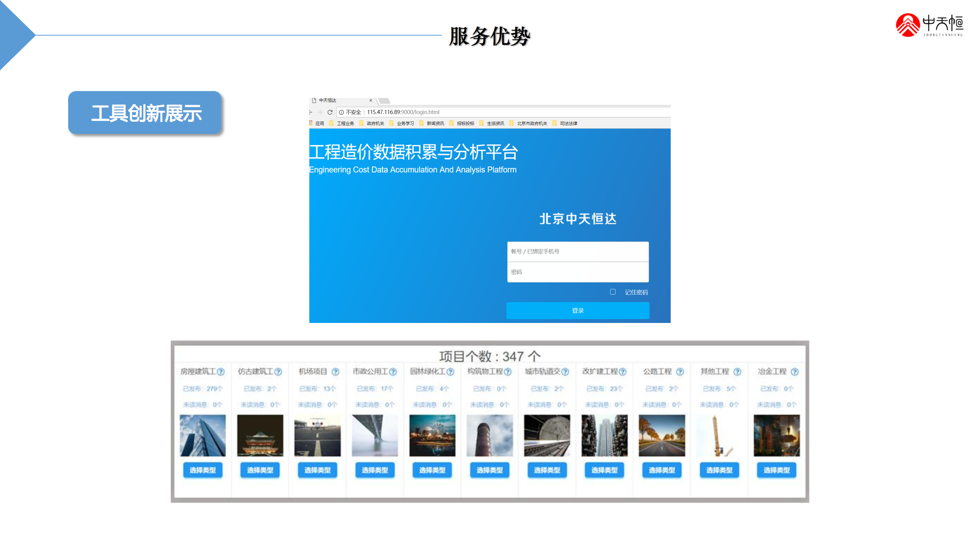Screen dimensions: 980x551
Task: Click the 密码 password field
Action: [x=578, y=272]
